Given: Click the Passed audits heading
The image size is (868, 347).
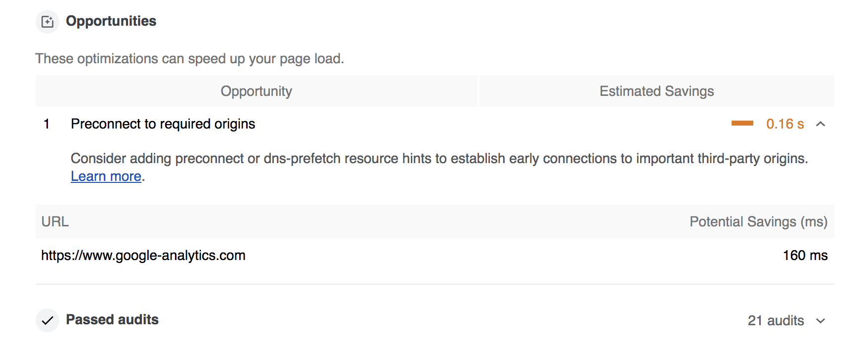Looking at the screenshot, I should [x=112, y=320].
